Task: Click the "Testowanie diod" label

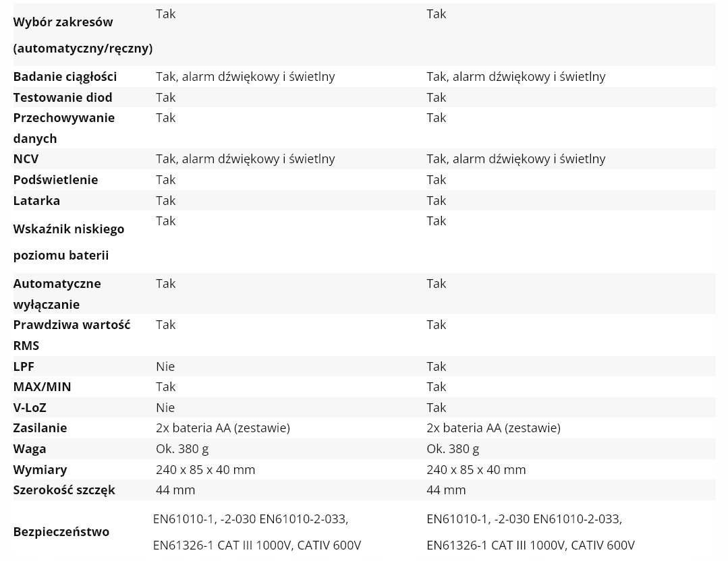Action: pyautogui.click(x=63, y=97)
